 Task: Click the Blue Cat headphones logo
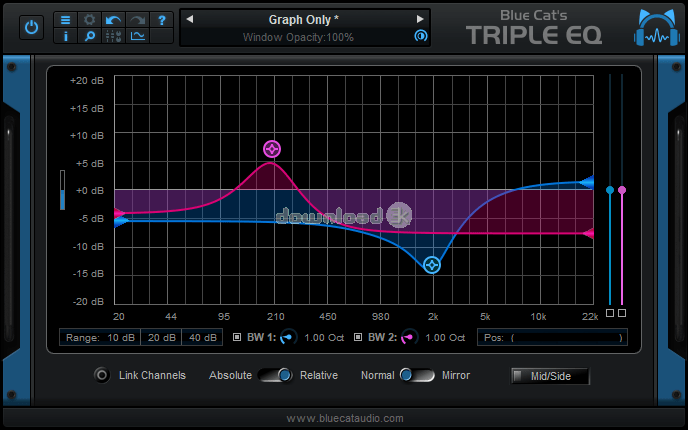click(656, 27)
